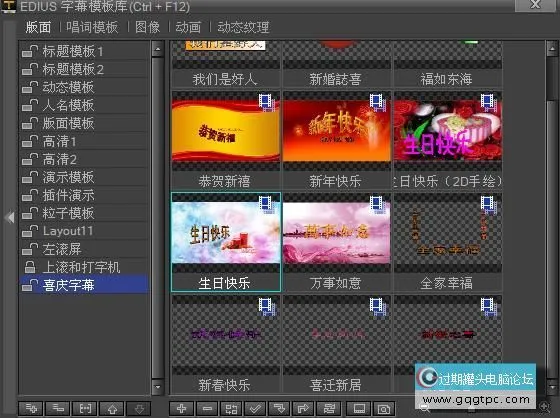
Task: Unlock the 上滚和打字机 category lock
Action: pos(30,267)
